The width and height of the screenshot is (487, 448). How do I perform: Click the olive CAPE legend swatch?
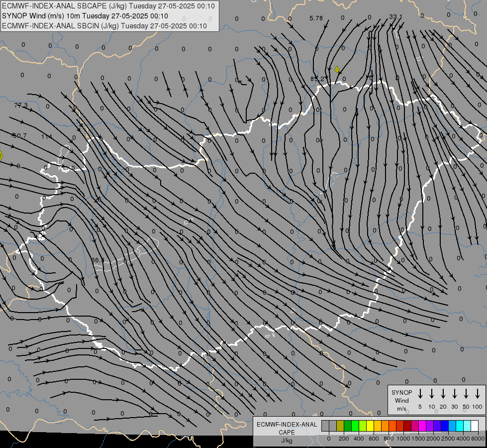coord(340,426)
